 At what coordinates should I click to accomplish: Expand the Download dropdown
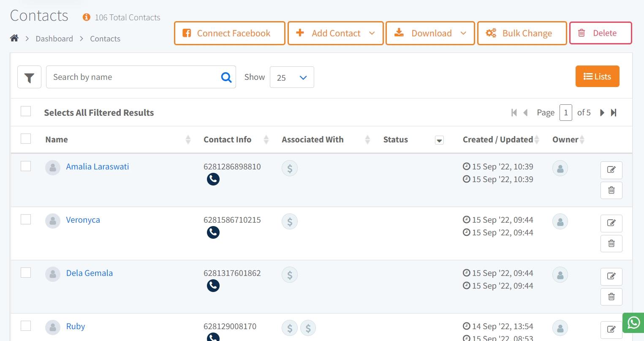(463, 33)
